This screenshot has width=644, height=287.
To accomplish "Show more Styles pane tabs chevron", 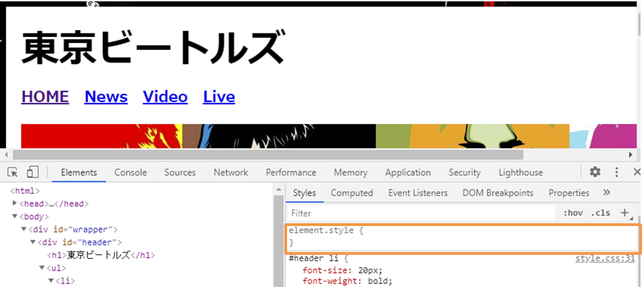I will point(606,192).
